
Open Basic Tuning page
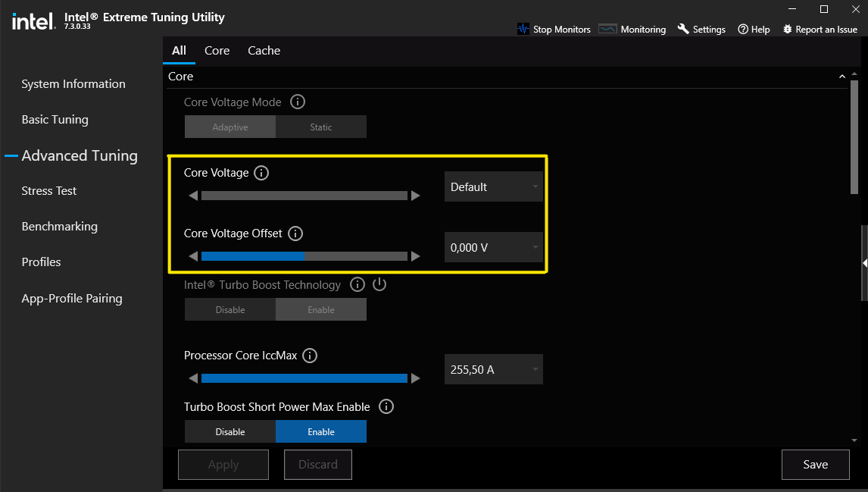55,120
